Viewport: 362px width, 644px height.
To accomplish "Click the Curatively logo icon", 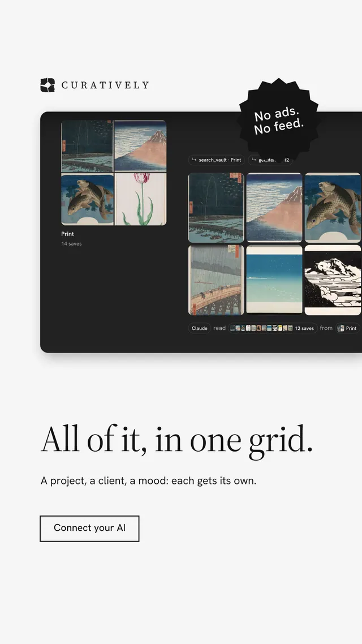I will coord(48,85).
